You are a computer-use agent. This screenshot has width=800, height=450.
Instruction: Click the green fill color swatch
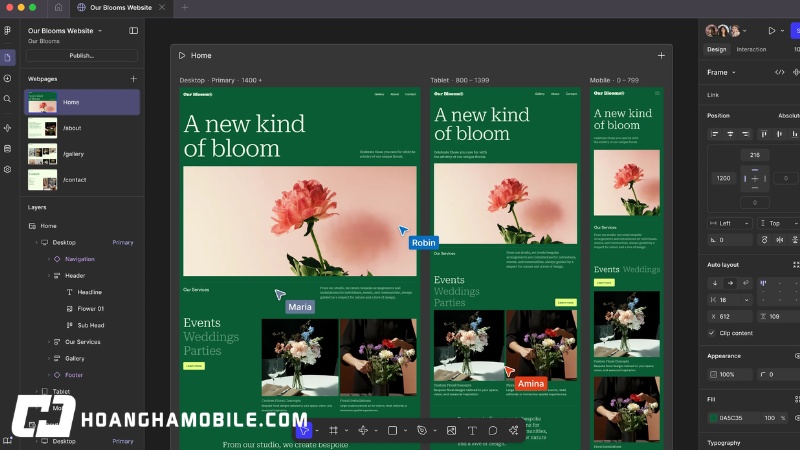tap(713, 418)
